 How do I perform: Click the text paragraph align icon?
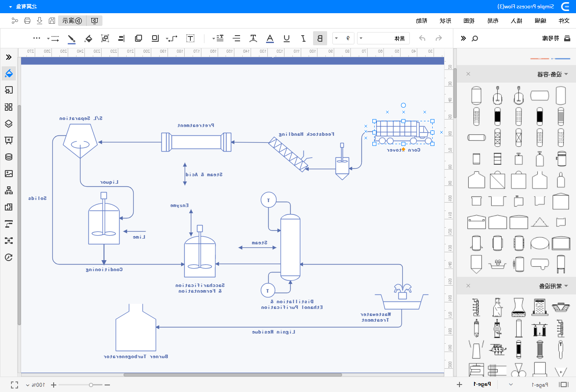[x=237, y=38]
